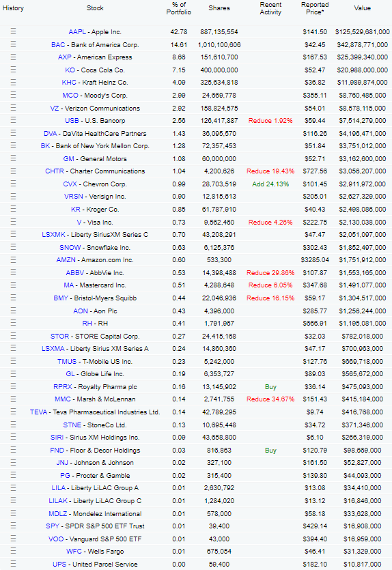The image size is (392, 570).
Task: Click history icon beside Wells Fargo
Action: pyautogui.click(x=14, y=551)
